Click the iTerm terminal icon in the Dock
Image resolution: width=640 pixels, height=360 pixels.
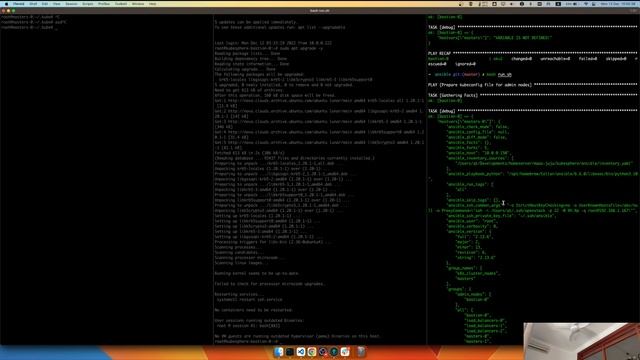(x=290, y=351)
